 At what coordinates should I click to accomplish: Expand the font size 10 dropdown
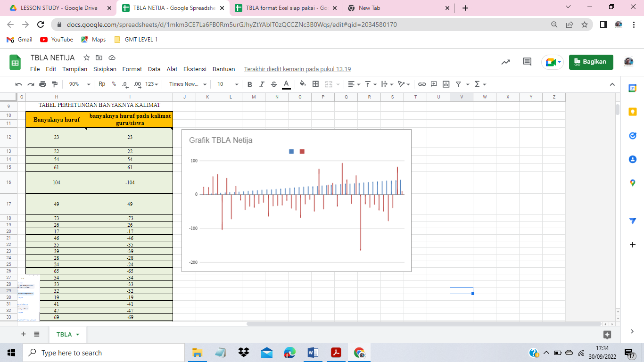pos(228,84)
